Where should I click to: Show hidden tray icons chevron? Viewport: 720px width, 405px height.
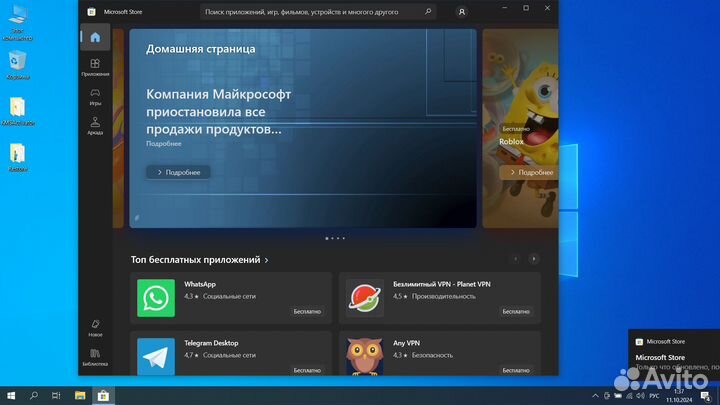(x=595, y=396)
